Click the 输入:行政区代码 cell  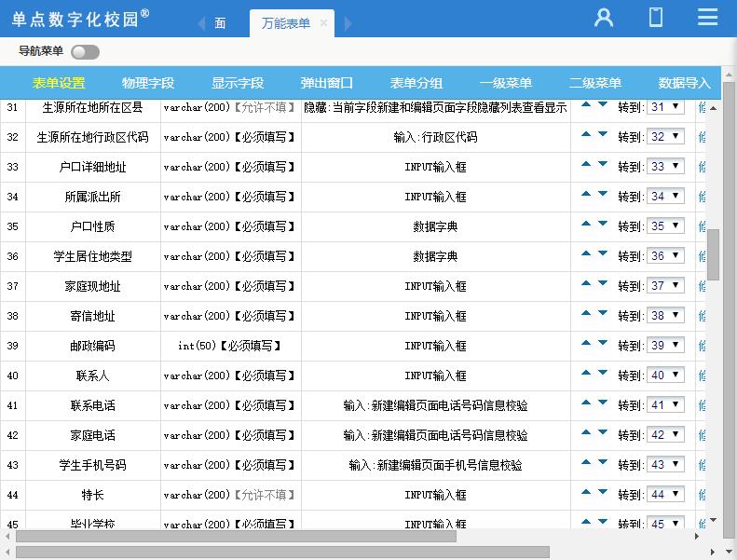click(435, 137)
